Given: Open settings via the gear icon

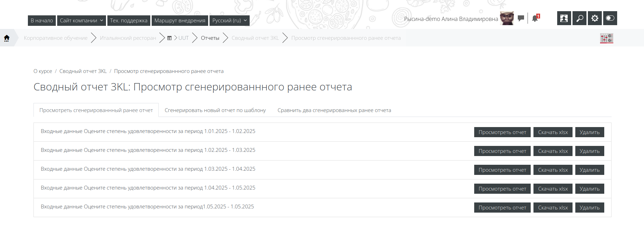Looking at the screenshot, I should (x=595, y=18).
